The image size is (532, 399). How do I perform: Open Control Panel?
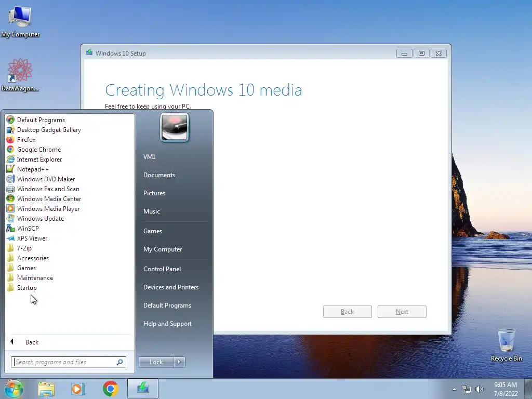[162, 269]
